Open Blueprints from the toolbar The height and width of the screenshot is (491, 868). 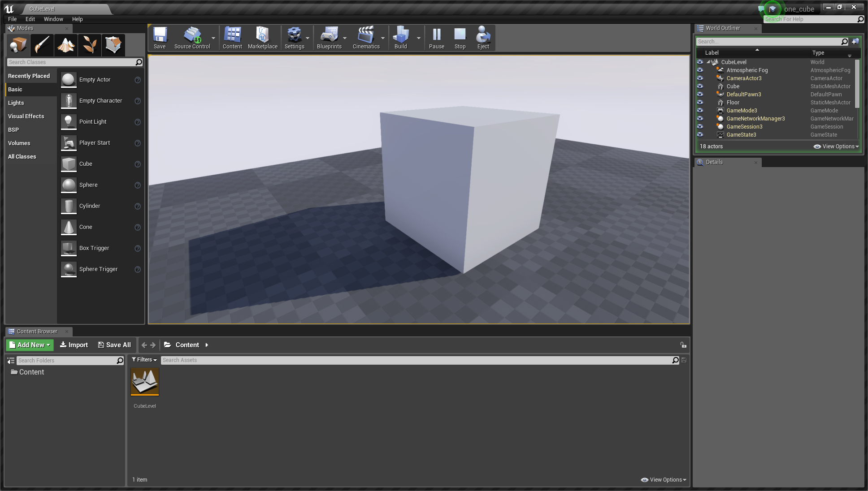coord(329,38)
